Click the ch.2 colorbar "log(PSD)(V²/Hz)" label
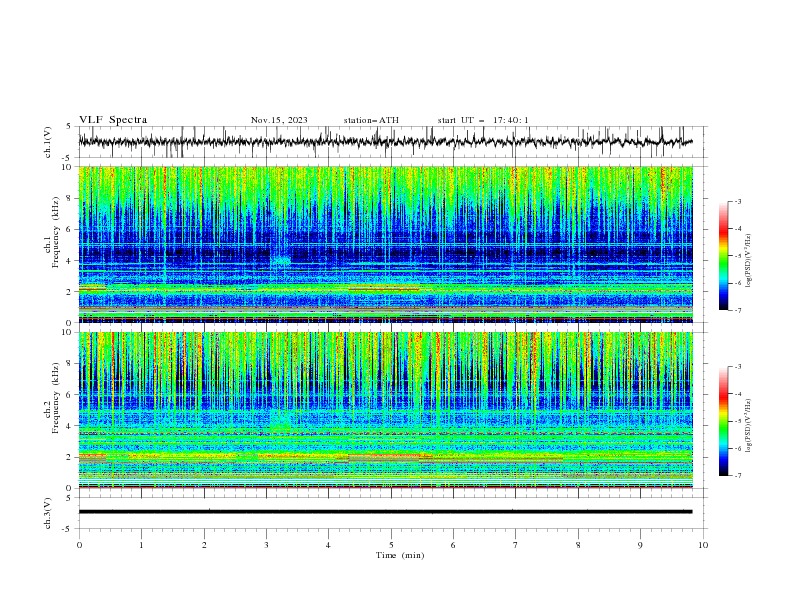 tap(748, 425)
